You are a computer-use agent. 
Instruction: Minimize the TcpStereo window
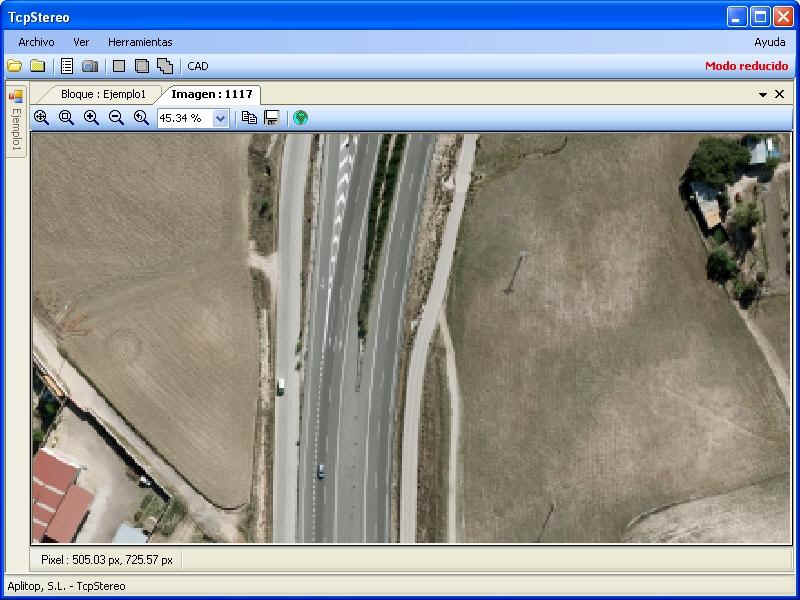coord(736,17)
